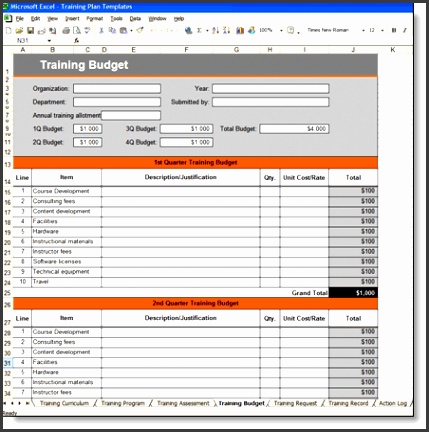
Task: Open the Insert menu
Action: (72, 19)
